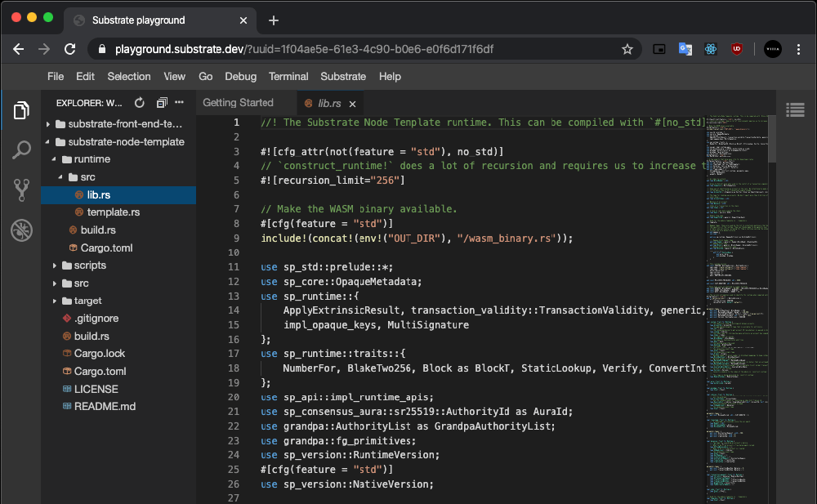
Task: Open the Search panel icon
Action: point(21,150)
